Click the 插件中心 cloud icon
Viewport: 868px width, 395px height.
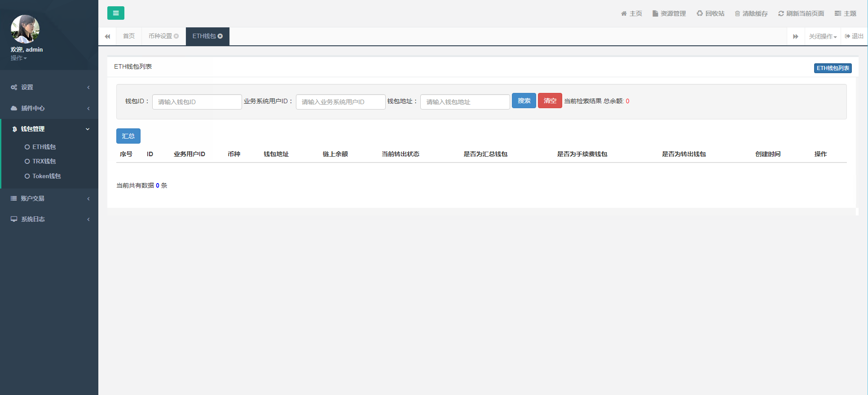14,108
